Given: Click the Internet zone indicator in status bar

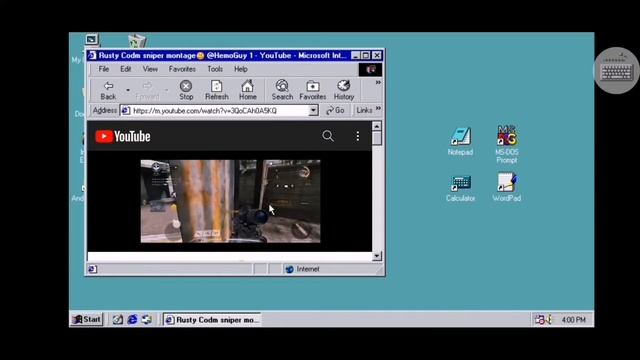Looking at the screenshot, I should [x=302, y=269].
